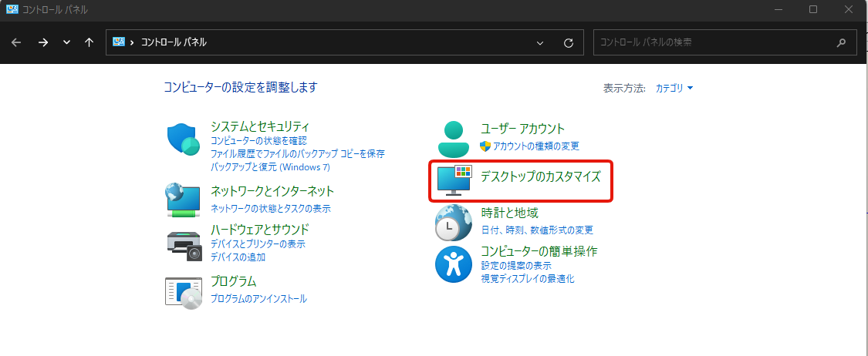
Task: Go up one level with up arrow
Action: tap(89, 42)
